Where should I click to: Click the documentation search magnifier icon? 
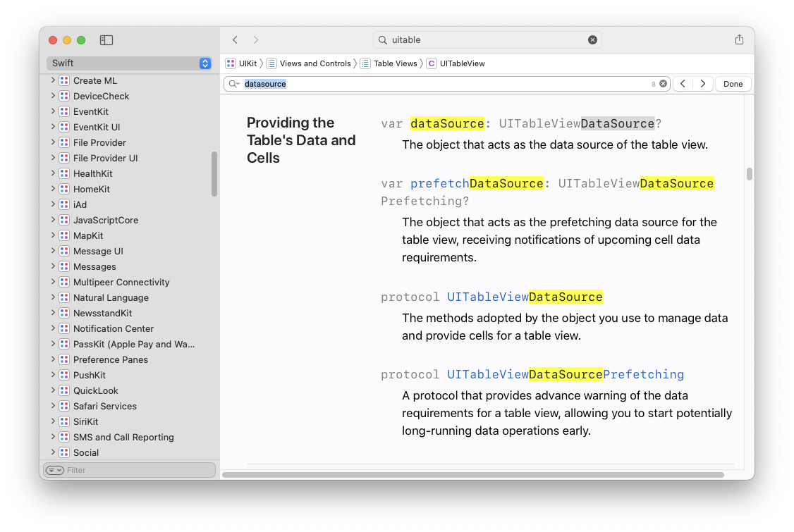tap(383, 40)
